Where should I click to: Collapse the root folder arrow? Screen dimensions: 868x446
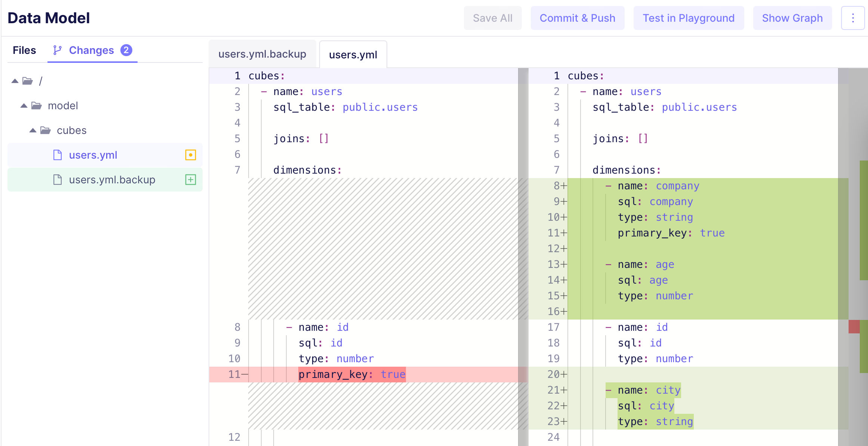(x=15, y=81)
